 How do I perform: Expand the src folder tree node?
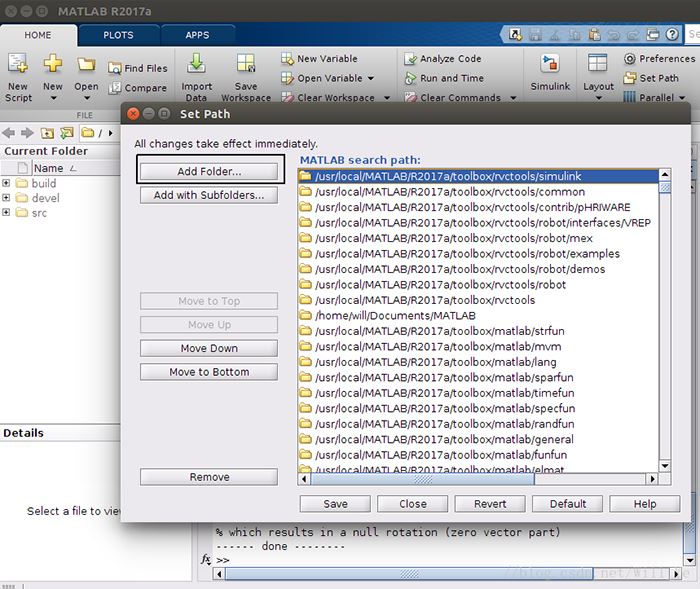[x=6, y=213]
